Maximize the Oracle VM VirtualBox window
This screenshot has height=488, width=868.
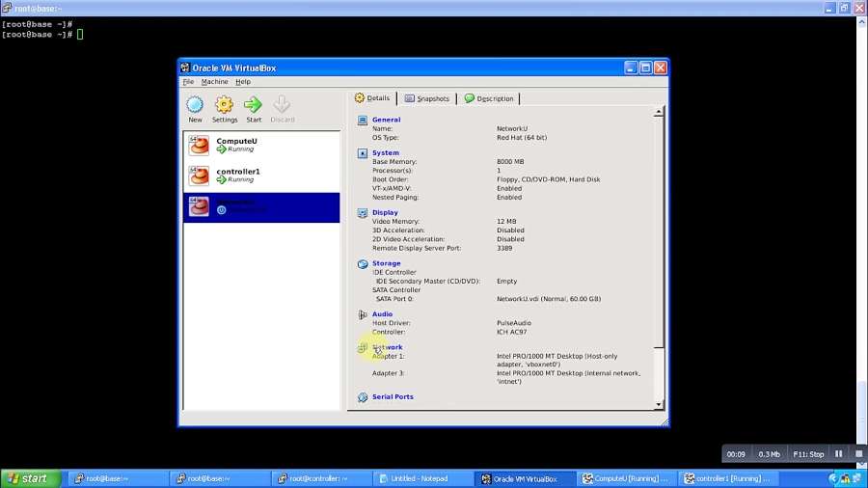tap(645, 68)
